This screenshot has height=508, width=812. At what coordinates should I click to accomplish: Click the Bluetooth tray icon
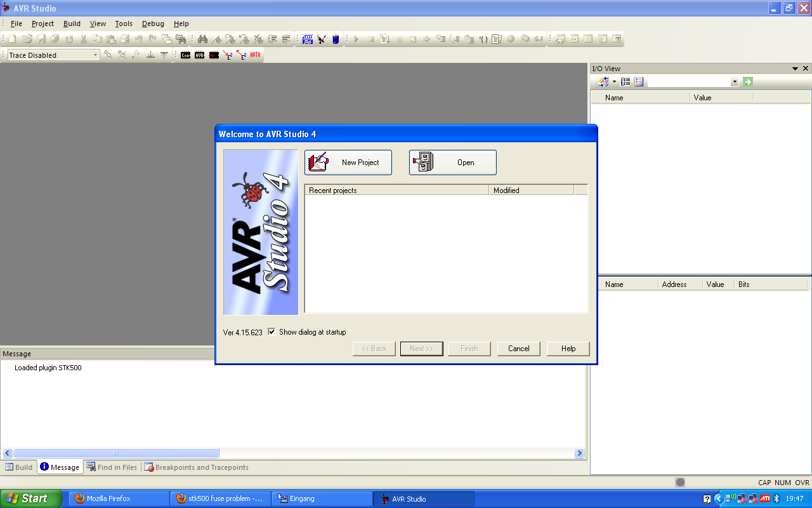pyautogui.click(x=776, y=498)
